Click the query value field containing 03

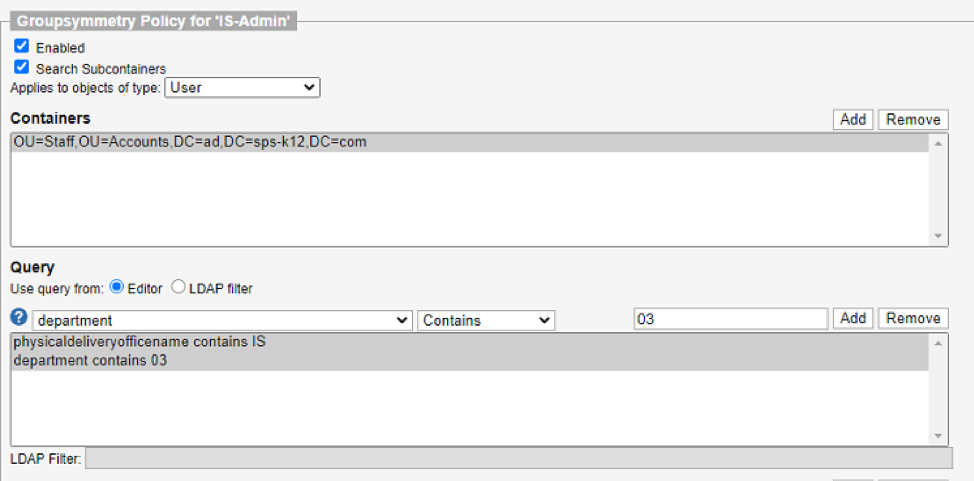coord(730,319)
